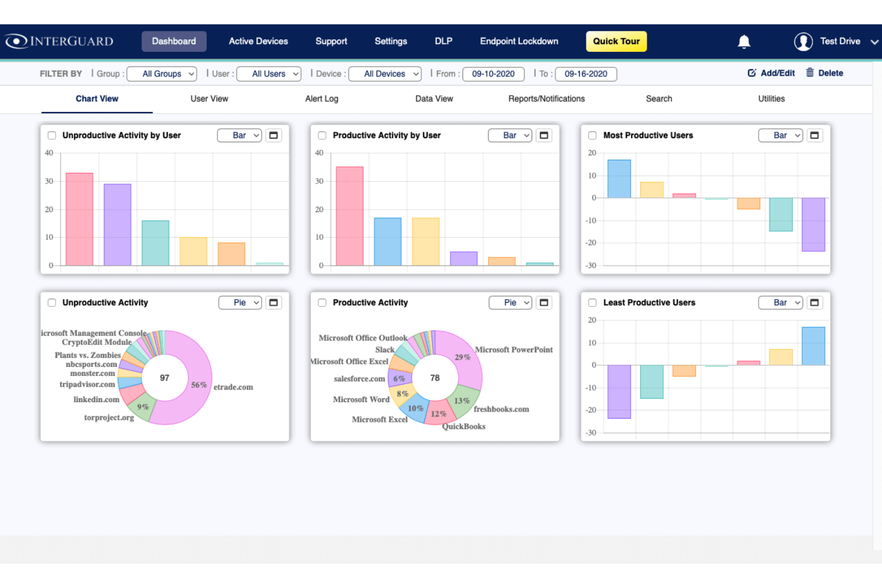Viewport: 882px width, 588px height.
Task: Check the Unproductive Activity by User checkbox
Action: [x=52, y=136]
